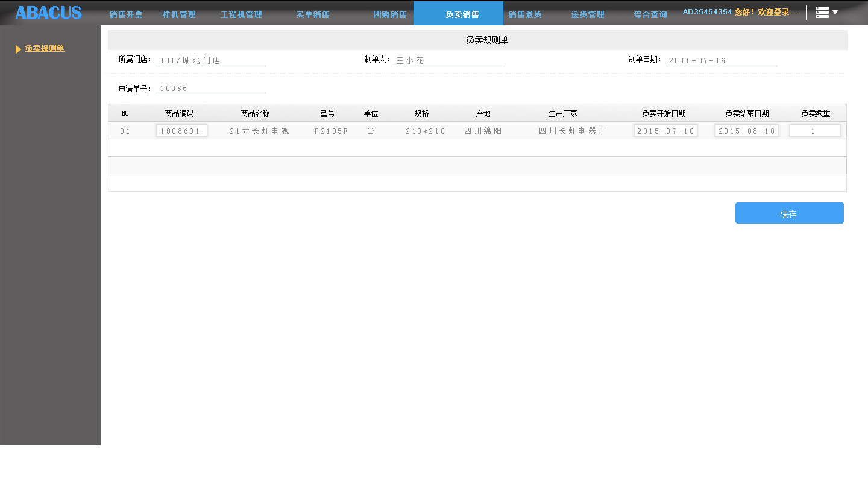This screenshot has height=482, width=868.
Task: Click the 负卖数量 quantity field
Action: point(815,131)
